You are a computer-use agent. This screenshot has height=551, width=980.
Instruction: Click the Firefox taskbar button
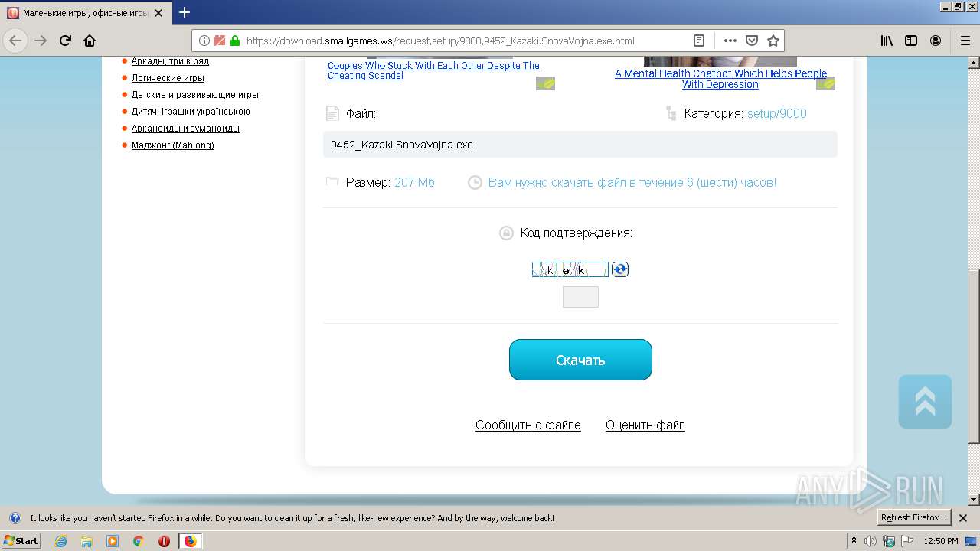(x=190, y=541)
